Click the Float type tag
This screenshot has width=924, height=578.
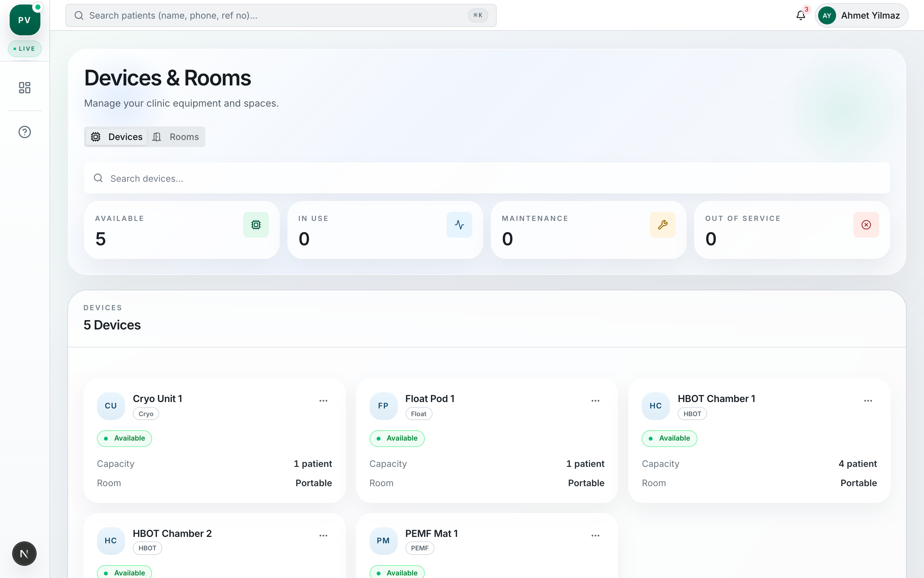coord(418,414)
